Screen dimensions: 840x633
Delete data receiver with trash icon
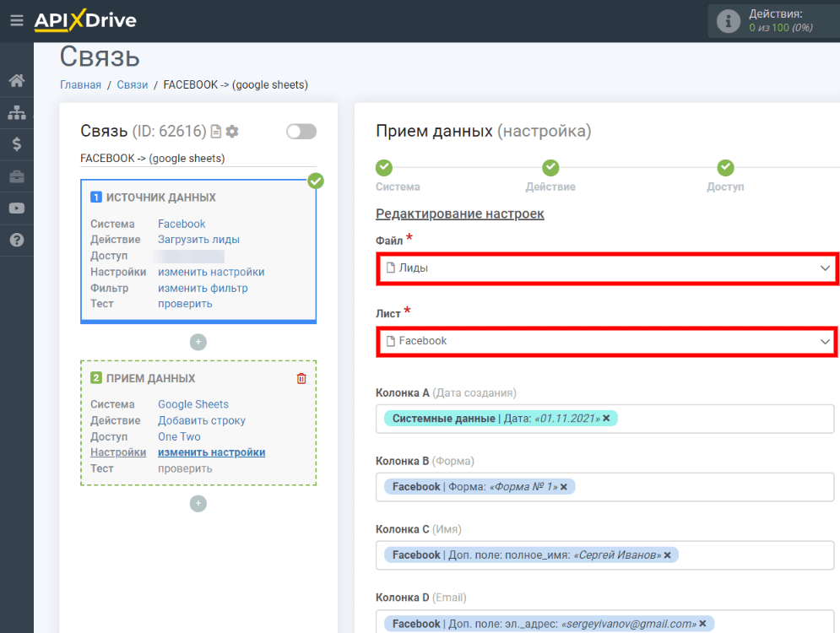301,379
